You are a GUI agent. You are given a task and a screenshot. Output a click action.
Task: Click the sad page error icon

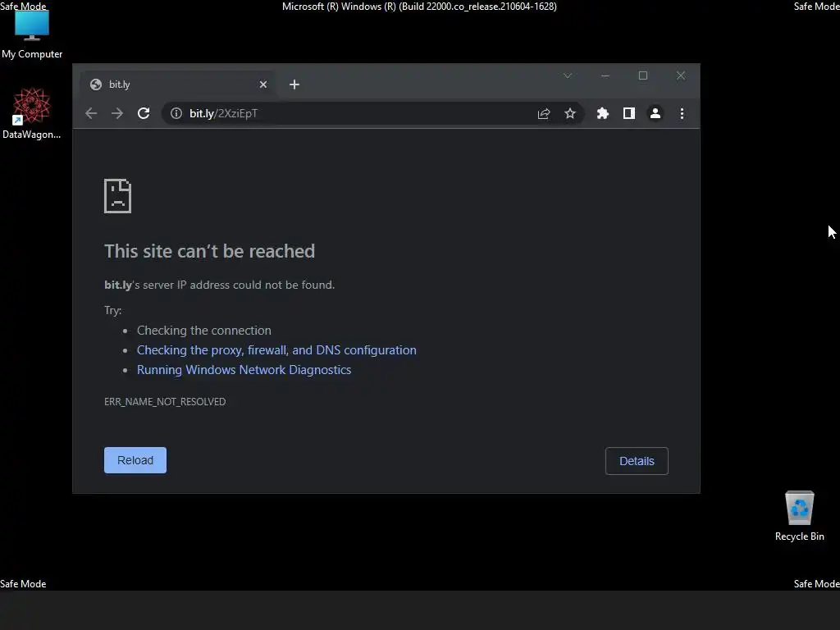[117, 196]
